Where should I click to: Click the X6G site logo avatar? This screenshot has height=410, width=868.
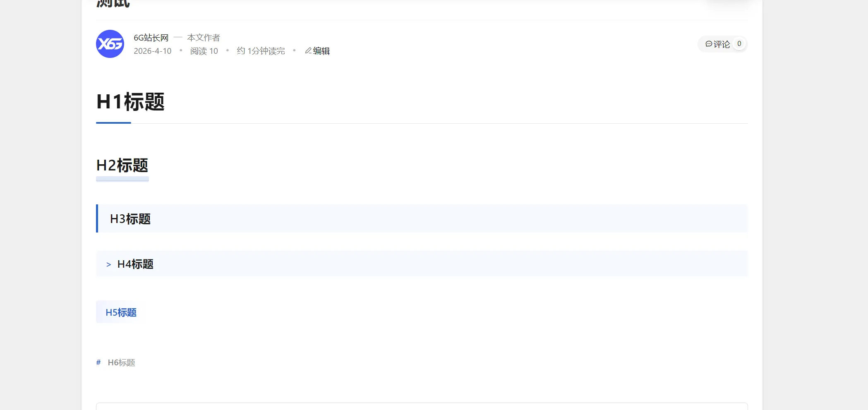[110, 43]
